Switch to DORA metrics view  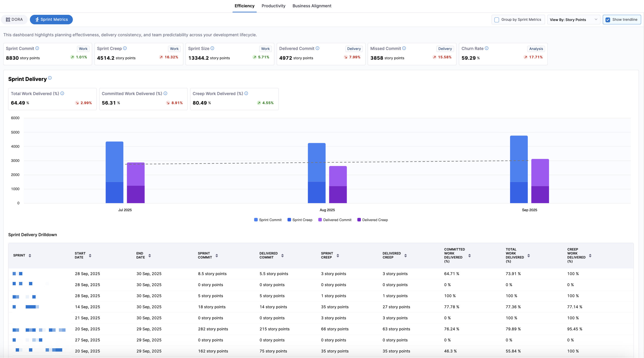14,19
